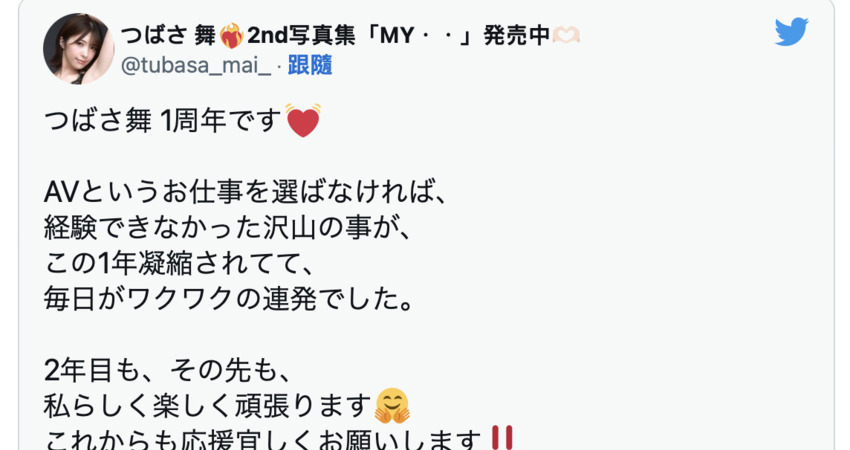Click the AVというお仕事を選ばなければ line

point(246,192)
